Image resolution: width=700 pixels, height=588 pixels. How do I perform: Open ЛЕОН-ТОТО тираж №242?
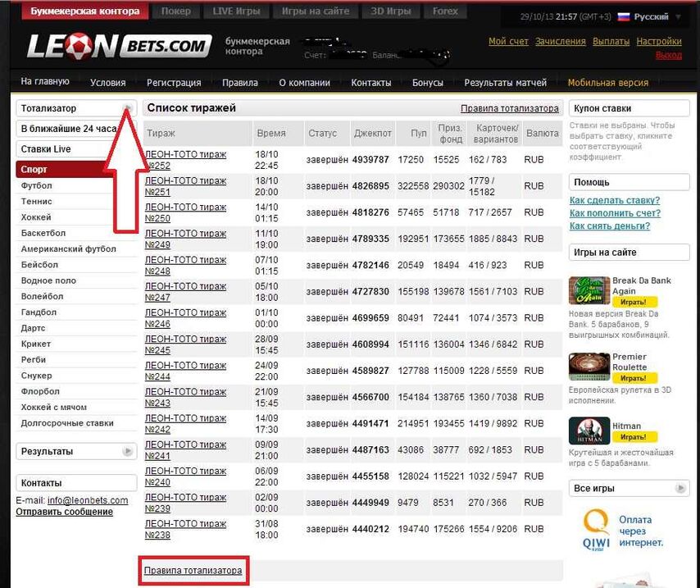[x=186, y=424]
